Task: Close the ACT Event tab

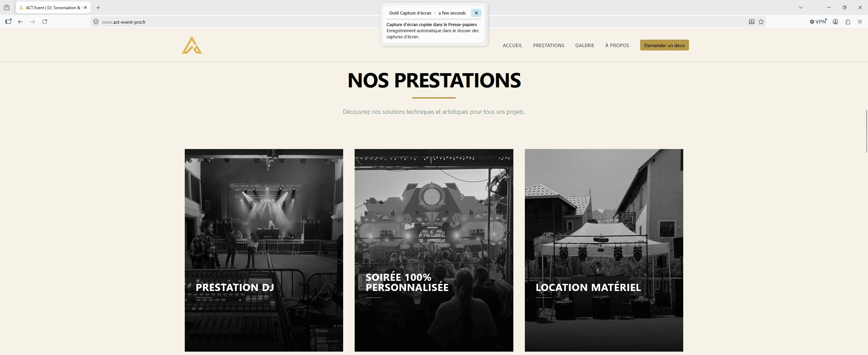Action: [85, 7]
